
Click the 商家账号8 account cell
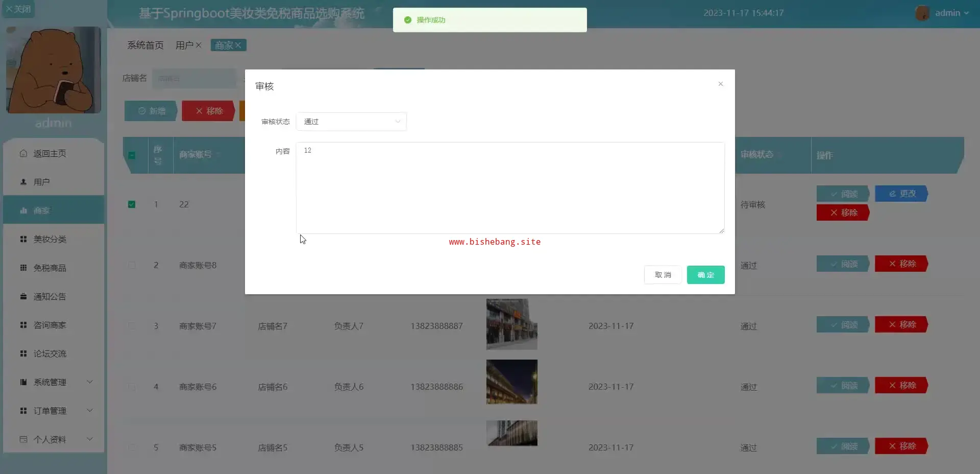coord(198,265)
